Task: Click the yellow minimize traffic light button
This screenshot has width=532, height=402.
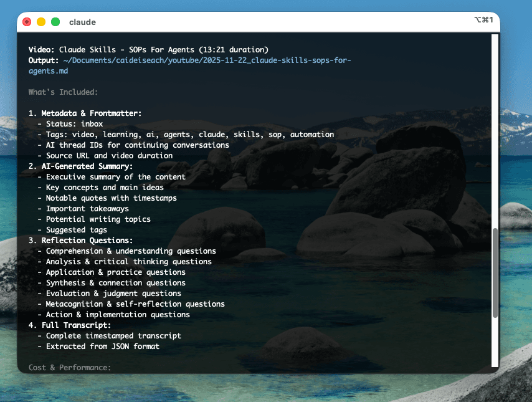Action: pos(40,21)
